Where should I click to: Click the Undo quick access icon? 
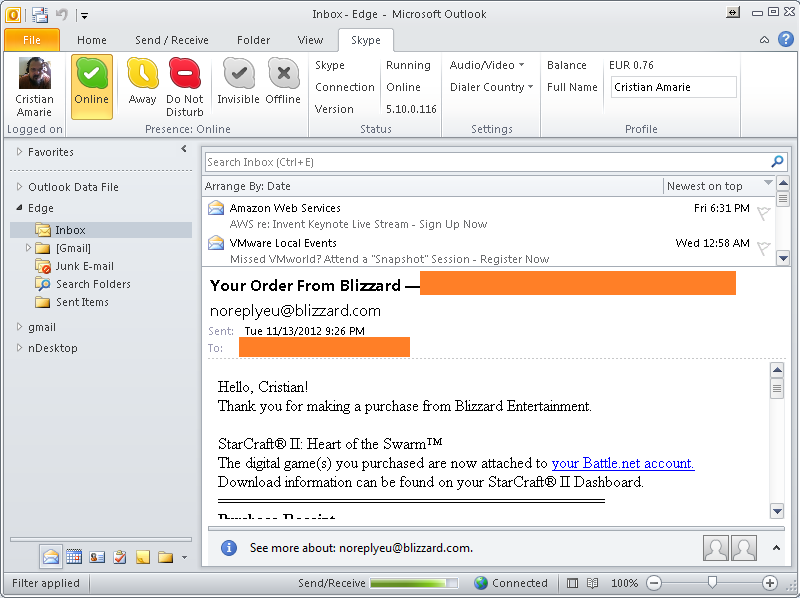(x=62, y=14)
